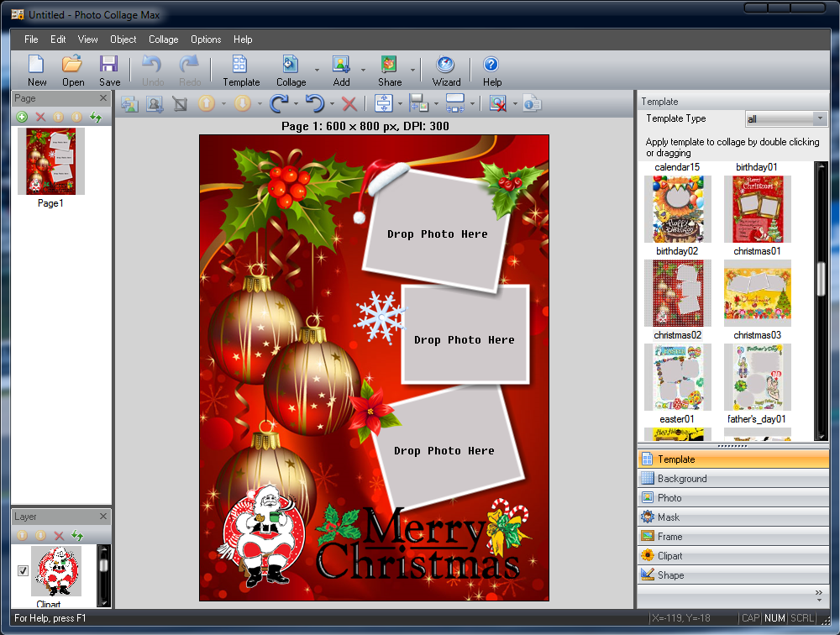Expand the vertical alignment dropdown arrow
The height and width of the screenshot is (635, 840).
click(400, 104)
